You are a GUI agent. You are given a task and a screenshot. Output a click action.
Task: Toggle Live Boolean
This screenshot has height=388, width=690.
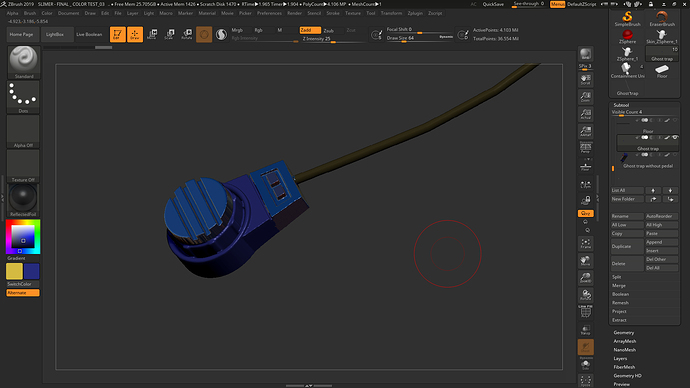pyautogui.click(x=89, y=34)
